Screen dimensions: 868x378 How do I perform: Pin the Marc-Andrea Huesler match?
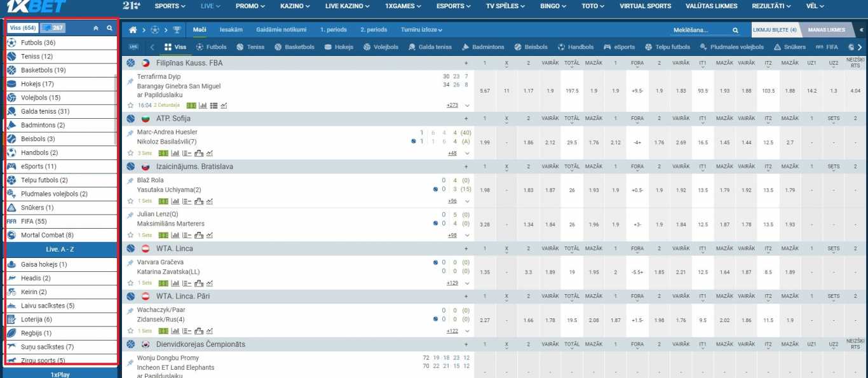(131, 133)
